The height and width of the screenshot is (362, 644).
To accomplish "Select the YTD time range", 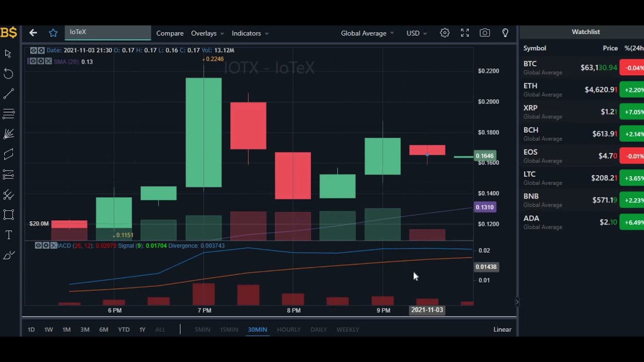I will [x=124, y=329].
